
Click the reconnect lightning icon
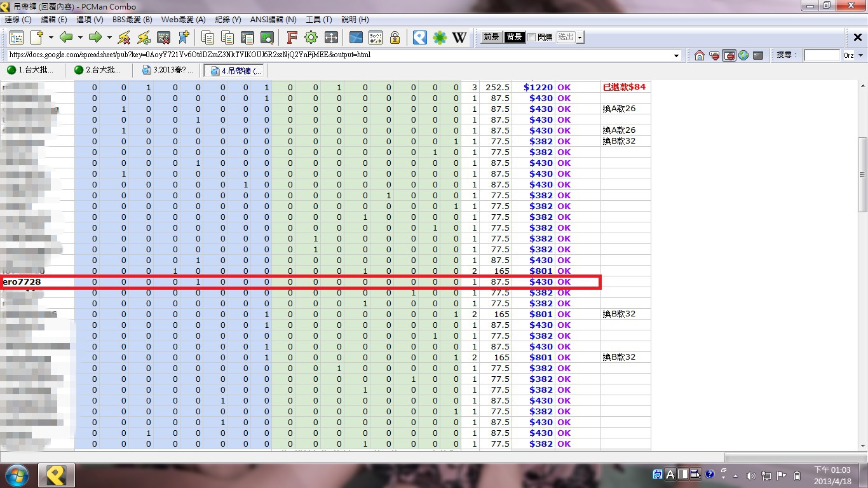(144, 37)
